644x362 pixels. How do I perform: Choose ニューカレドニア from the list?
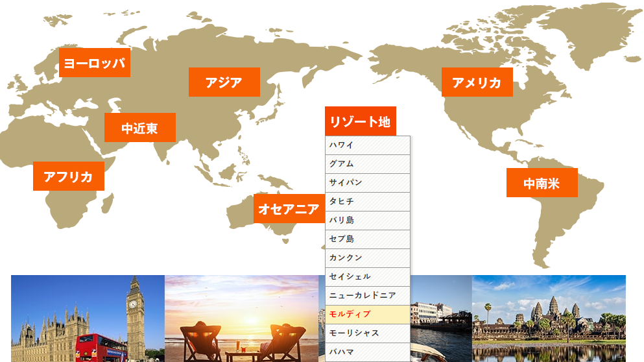(367, 295)
